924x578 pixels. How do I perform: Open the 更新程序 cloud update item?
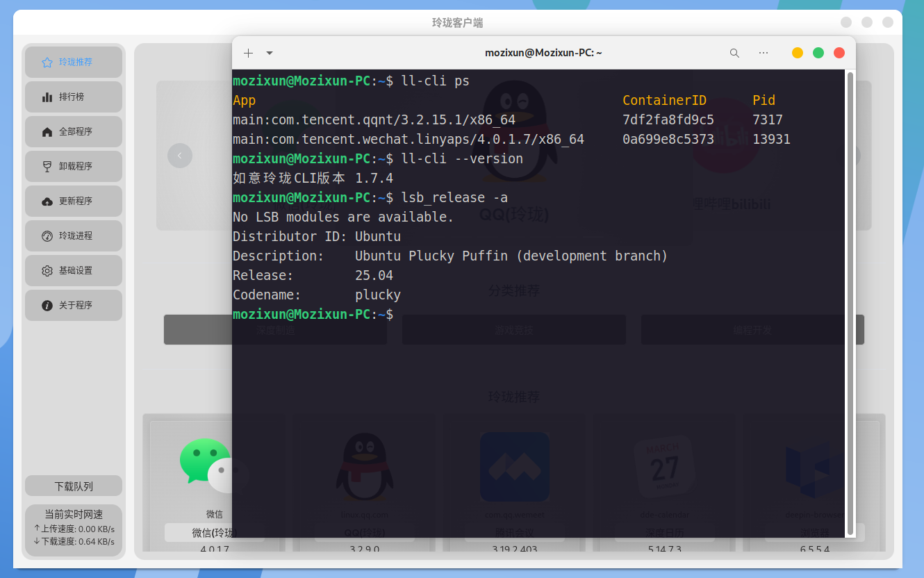(x=74, y=201)
